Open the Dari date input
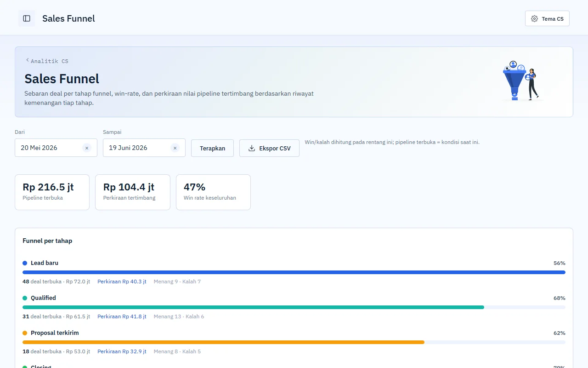The height and width of the screenshot is (368, 588). click(56, 148)
